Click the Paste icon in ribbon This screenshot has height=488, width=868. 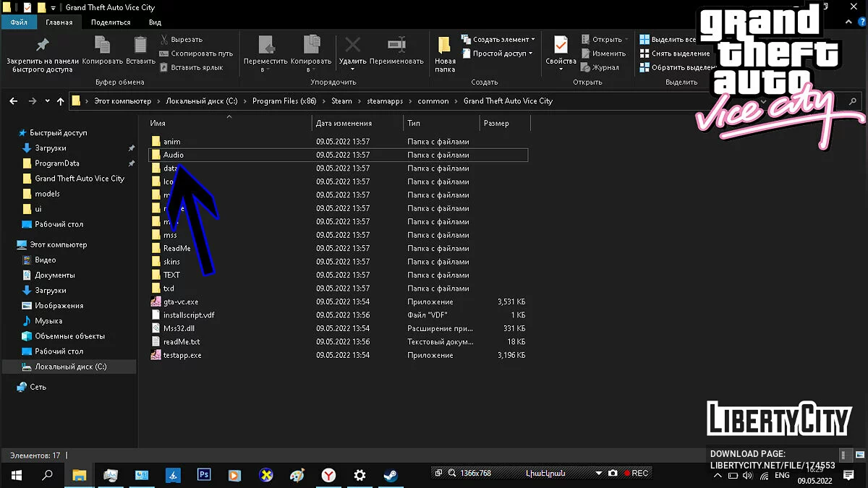pyautogui.click(x=140, y=45)
